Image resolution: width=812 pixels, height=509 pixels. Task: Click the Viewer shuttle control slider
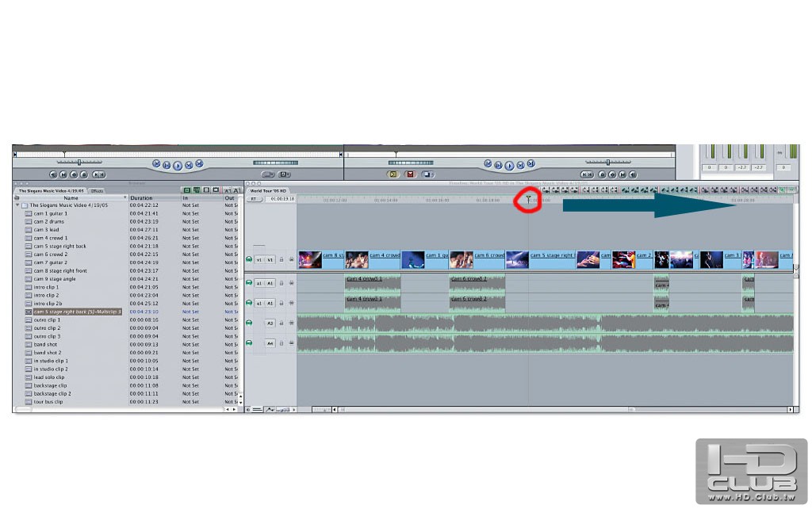pos(79,162)
